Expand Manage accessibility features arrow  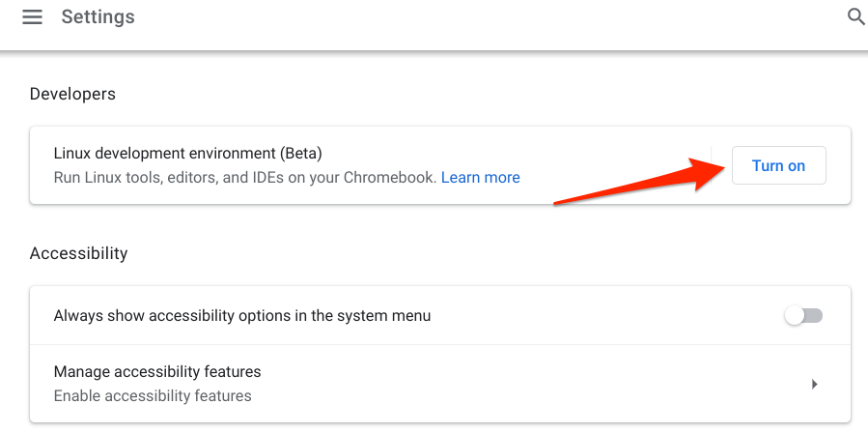[x=814, y=384]
